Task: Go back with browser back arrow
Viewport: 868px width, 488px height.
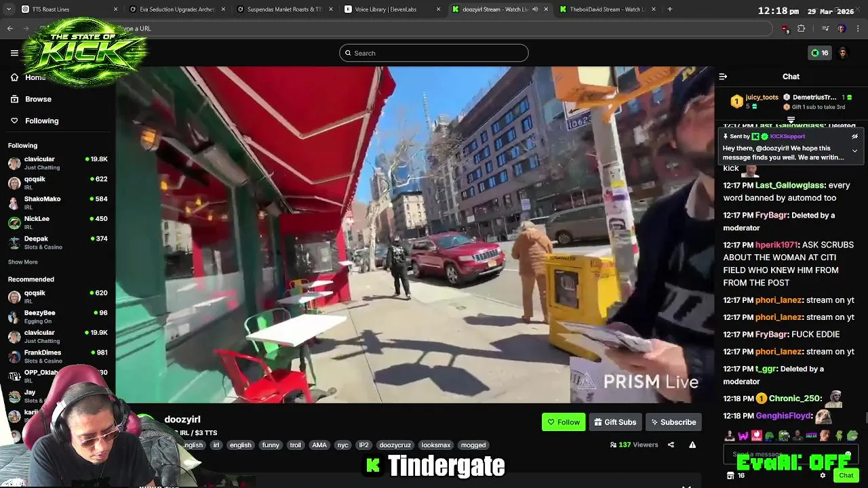Action: [x=9, y=28]
